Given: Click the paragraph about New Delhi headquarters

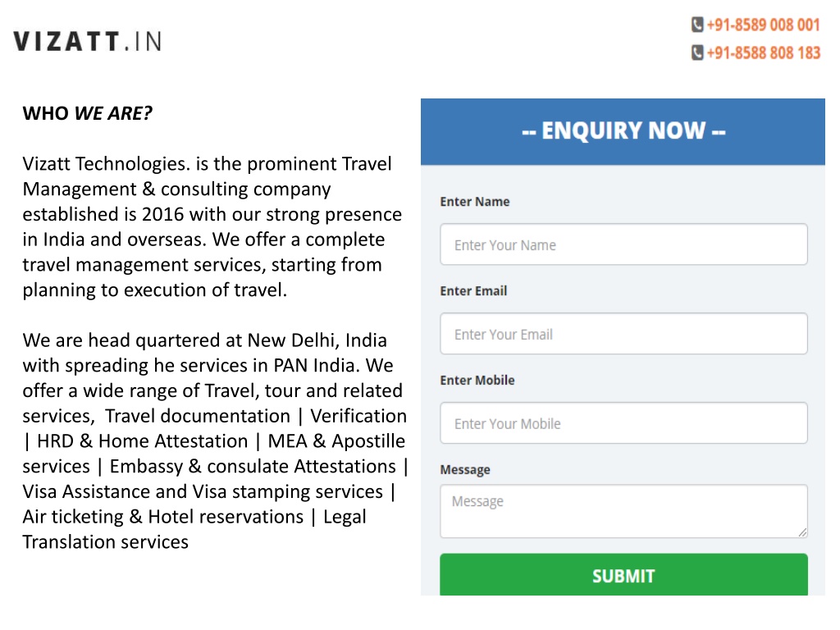Looking at the screenshot, I should pyautogui.click(x=215, y=441).
